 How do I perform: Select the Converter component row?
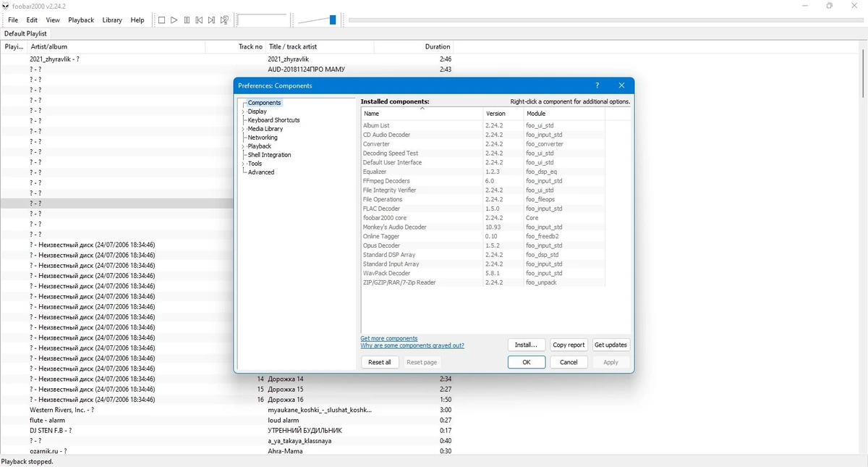click(482, 144)
